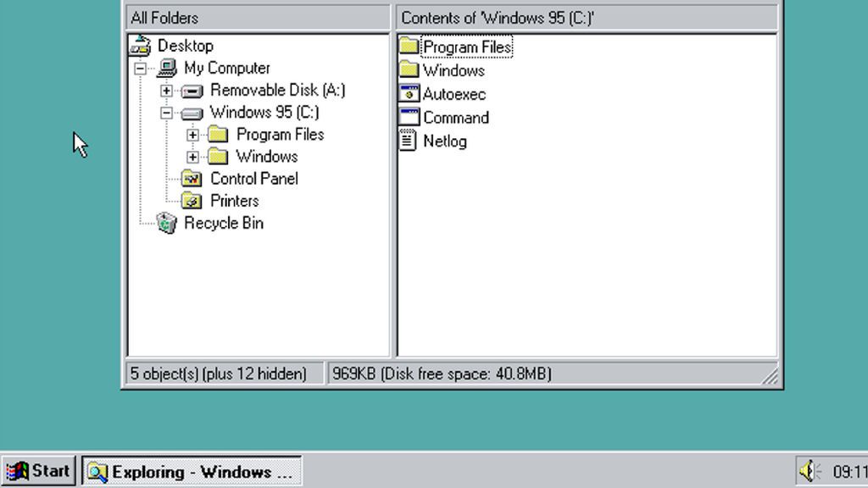Select My Computer label in the tree

coord(227,68)
